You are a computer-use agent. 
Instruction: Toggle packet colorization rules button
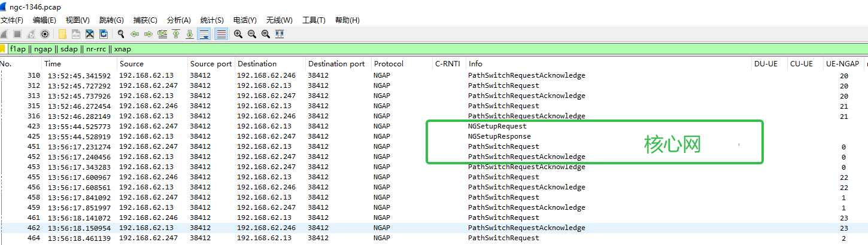[221, 34]
